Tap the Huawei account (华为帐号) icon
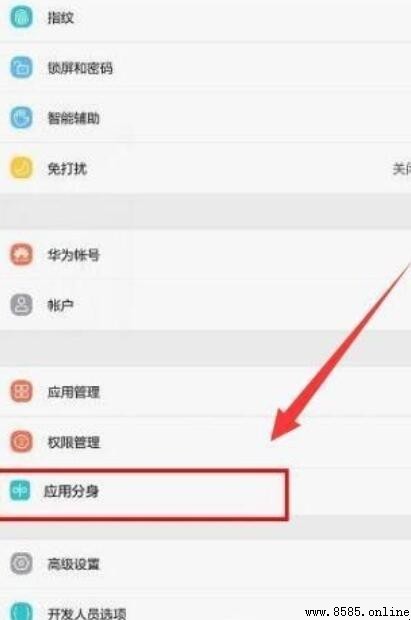Viewport: 411px width, 620px height. click(21, 254)
